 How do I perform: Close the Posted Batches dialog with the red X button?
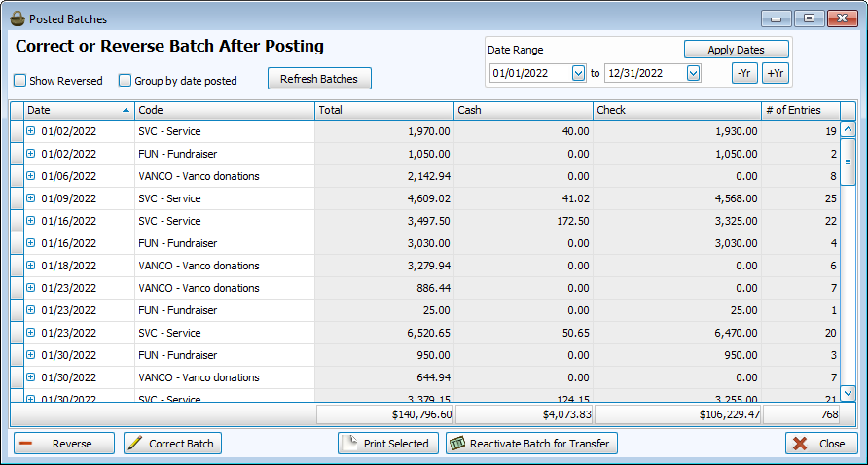[x=821, y=444]
